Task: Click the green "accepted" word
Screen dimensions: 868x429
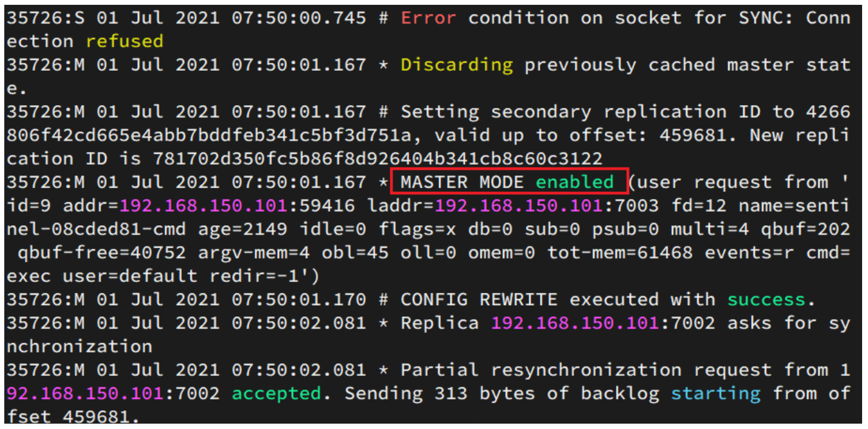Action: tap(276, 394)
